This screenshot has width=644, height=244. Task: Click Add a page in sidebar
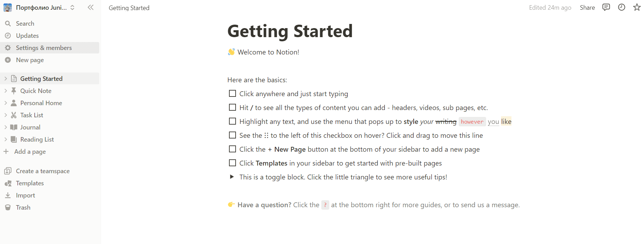pyautogui.click(x=30, y=152)
